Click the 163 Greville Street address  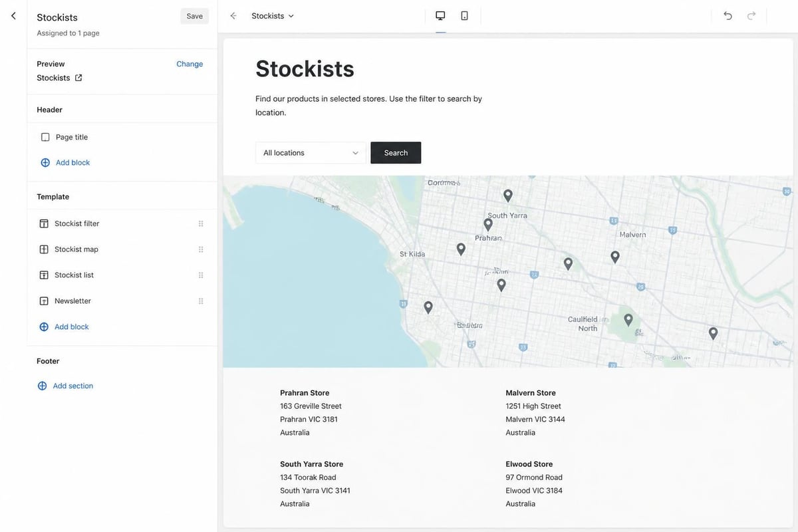coord(311,406)
